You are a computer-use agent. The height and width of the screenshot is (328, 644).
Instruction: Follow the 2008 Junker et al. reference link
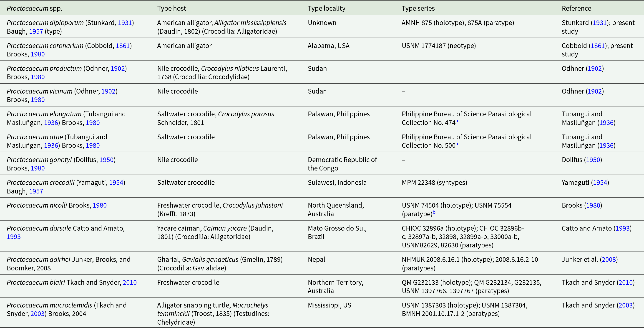(x=609, y=259)
